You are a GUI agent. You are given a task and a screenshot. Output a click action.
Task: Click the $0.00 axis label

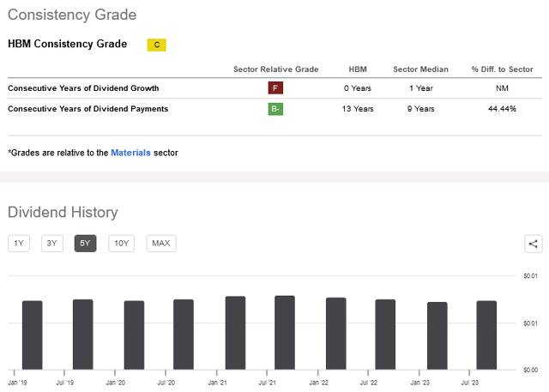coord(530,370)
